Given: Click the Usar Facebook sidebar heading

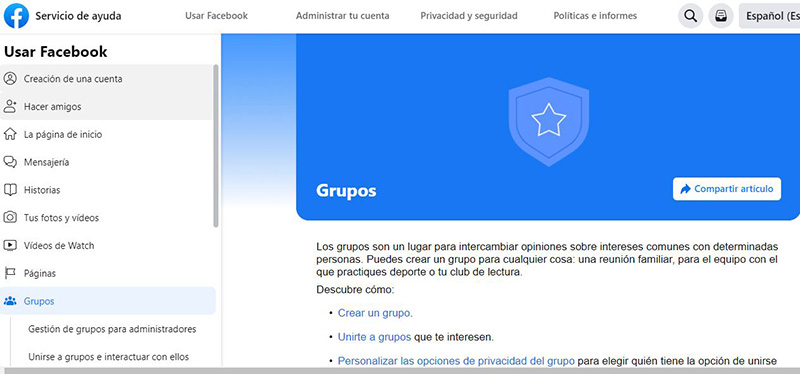Looking at the screenshot, I should point(56,52).
